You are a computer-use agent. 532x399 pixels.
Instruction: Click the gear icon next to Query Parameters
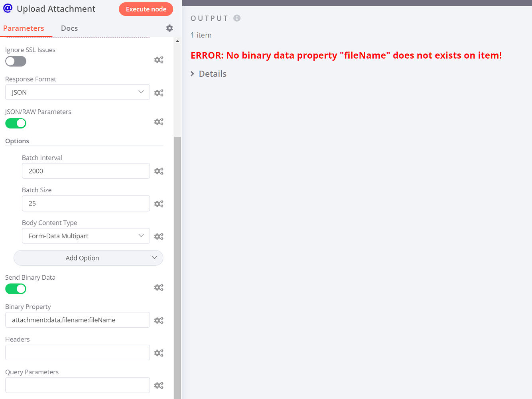159,385
